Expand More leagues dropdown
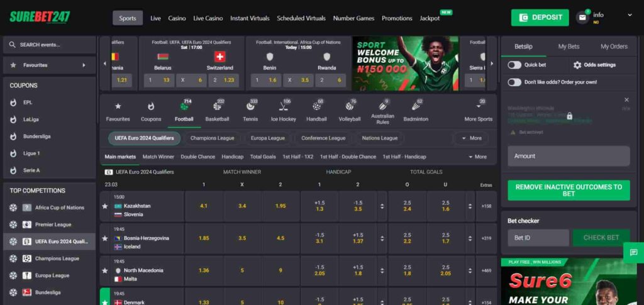The height and width of the screenshot is (305, 644). (472, 138)
